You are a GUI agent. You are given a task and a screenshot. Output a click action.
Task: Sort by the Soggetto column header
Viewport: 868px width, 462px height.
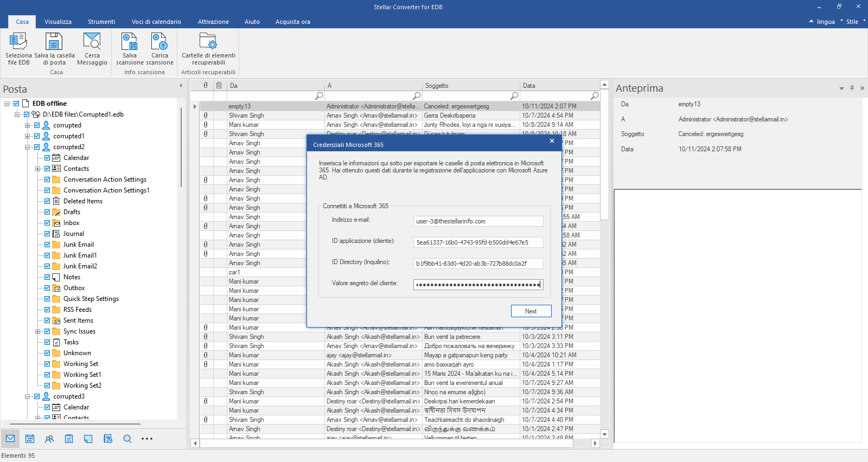coord(471,85)
